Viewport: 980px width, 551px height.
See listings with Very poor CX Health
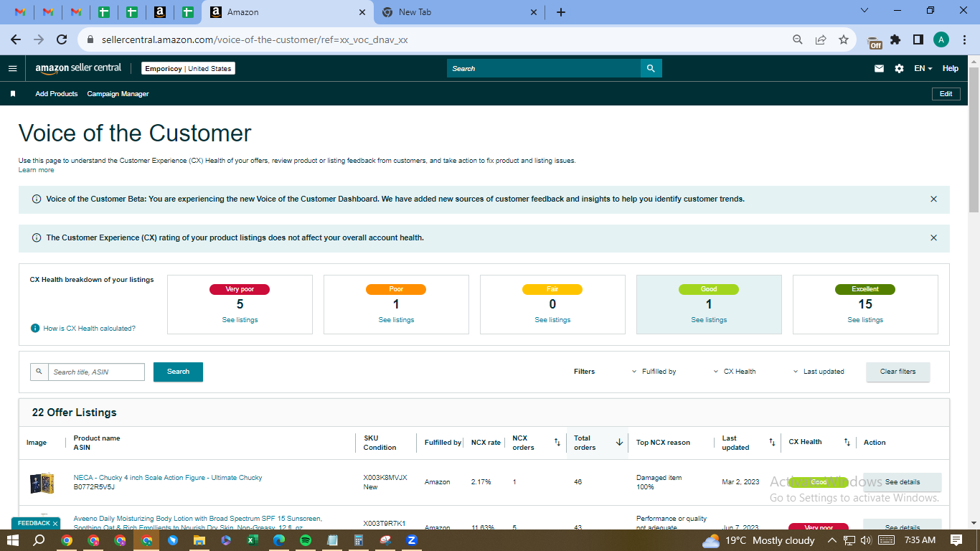pyautogui.click(x=240, y=320)
